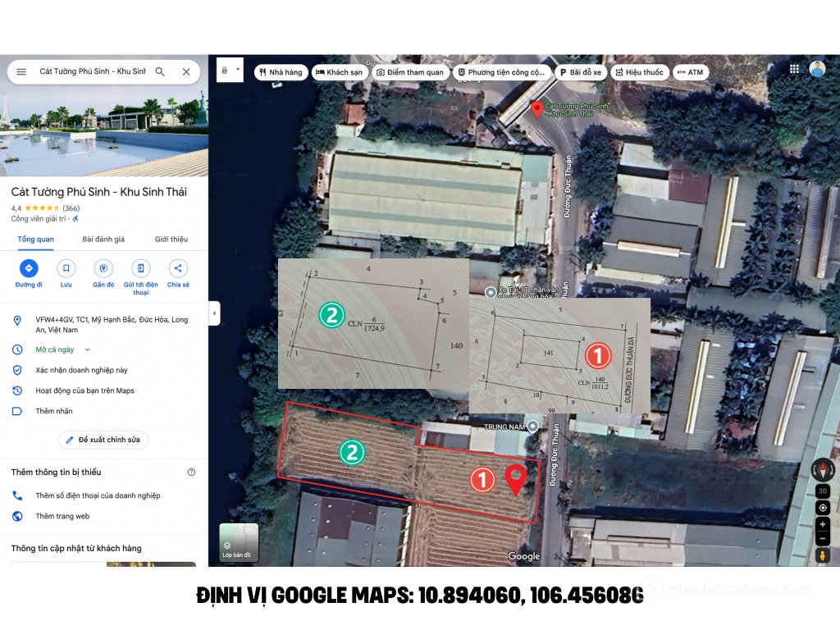
Task: Click the compass icon to reset orientation
Action: click(822, 469)
